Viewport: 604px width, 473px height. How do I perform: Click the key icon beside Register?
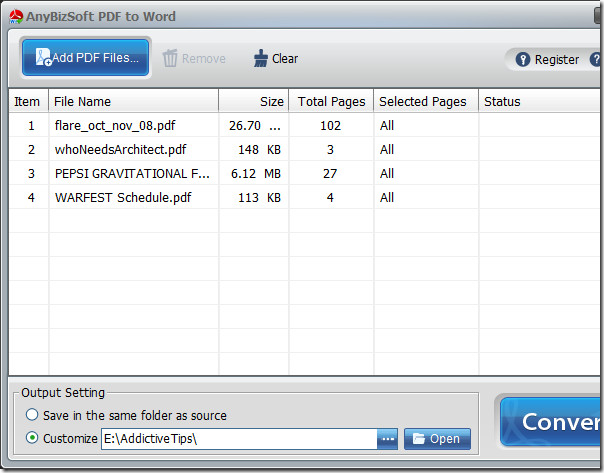tap(523, 59)
